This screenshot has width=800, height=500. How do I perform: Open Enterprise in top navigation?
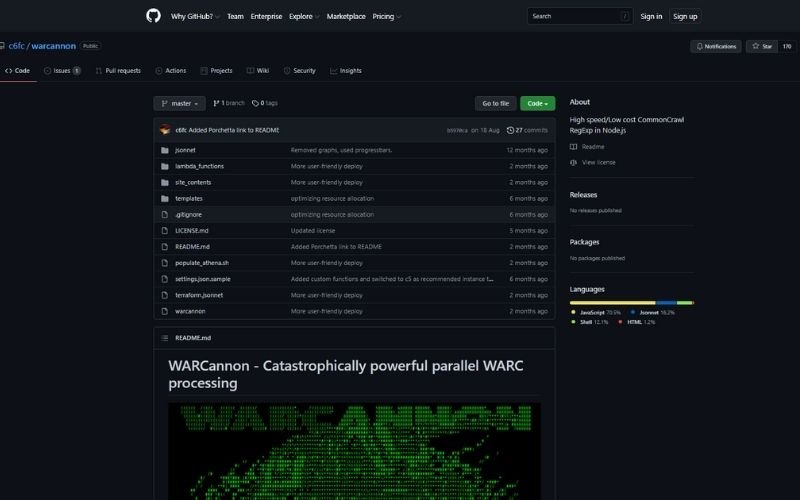pos(266,16)
